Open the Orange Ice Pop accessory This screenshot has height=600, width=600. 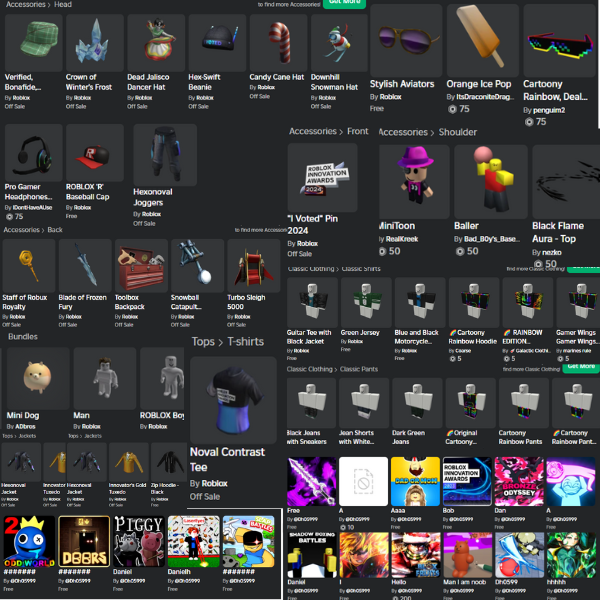click(483, 40)
